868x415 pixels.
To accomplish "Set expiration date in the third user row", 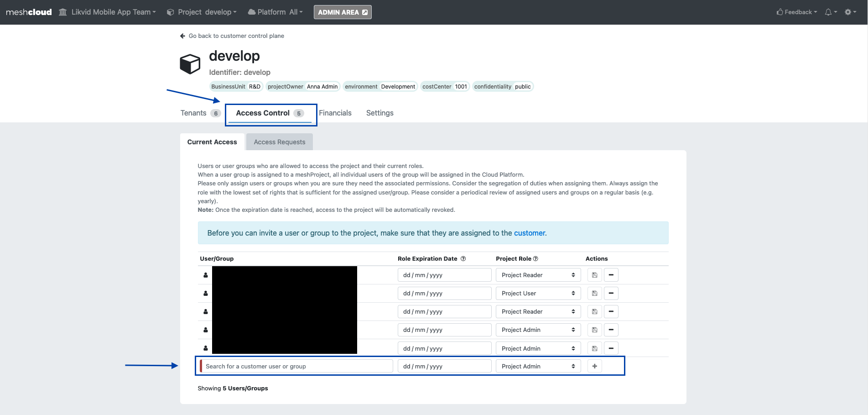I will click(445, 312).
